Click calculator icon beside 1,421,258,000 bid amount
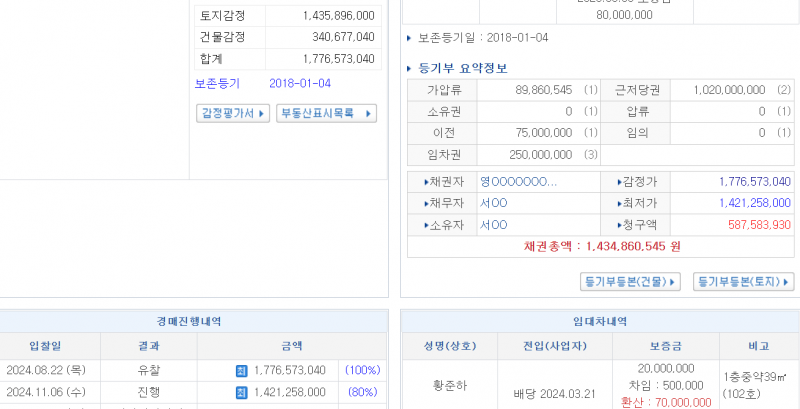The height and width of the screenshot is (409, 800). (241, 392)
